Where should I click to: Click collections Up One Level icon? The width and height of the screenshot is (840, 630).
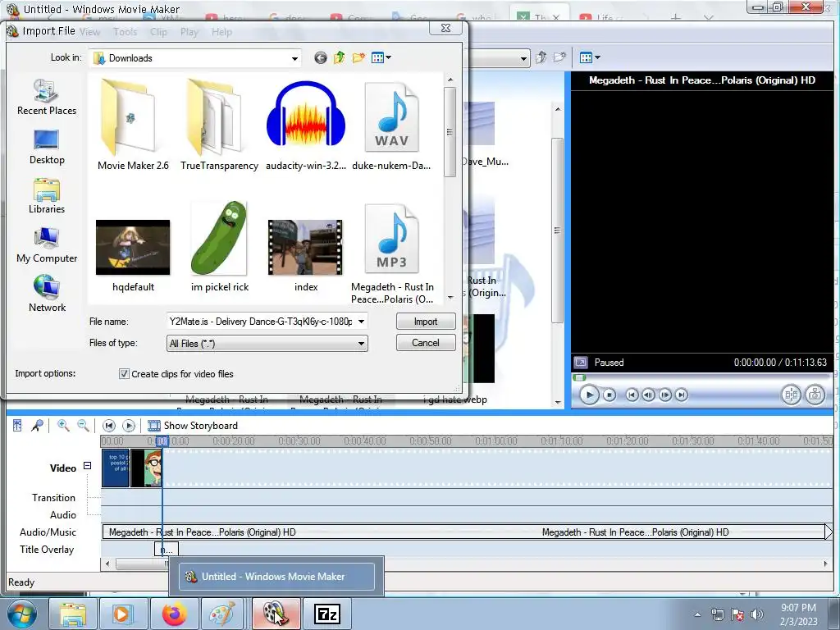(541, 57)
